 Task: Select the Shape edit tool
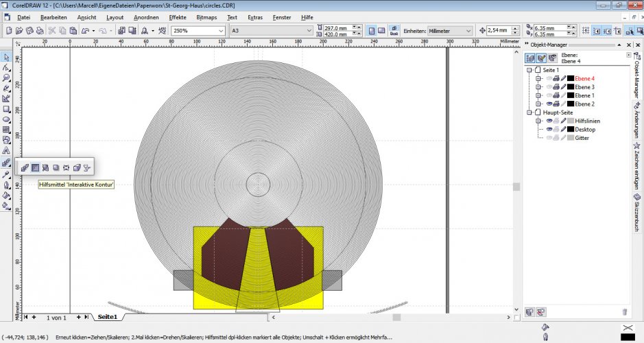[x=6, y=68]
